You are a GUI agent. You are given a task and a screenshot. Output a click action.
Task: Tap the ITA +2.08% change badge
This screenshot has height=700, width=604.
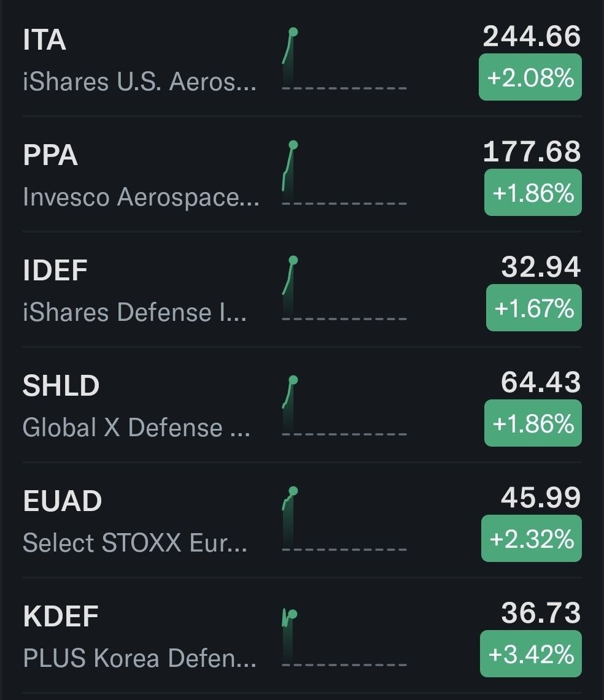[530, 77]
